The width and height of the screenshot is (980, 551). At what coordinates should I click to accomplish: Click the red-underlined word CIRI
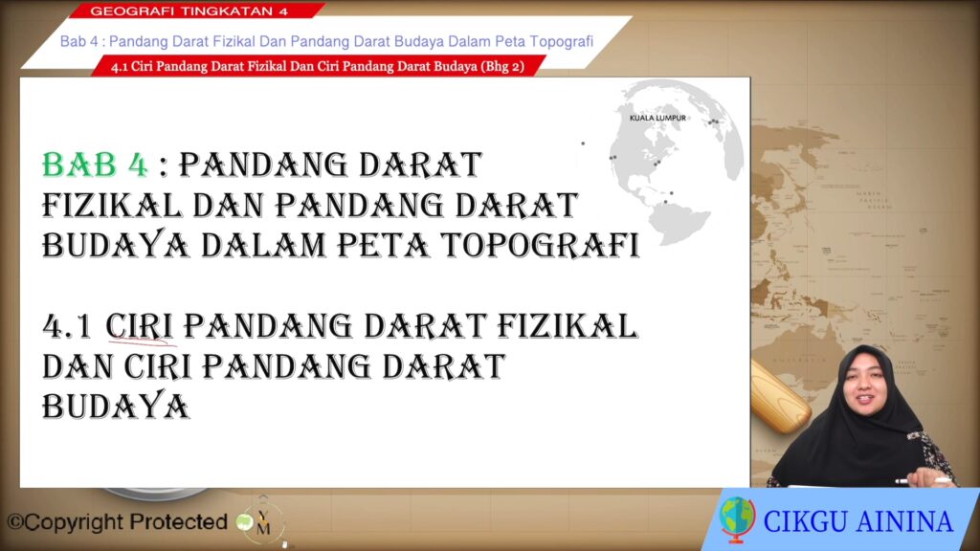click(139, 326)
